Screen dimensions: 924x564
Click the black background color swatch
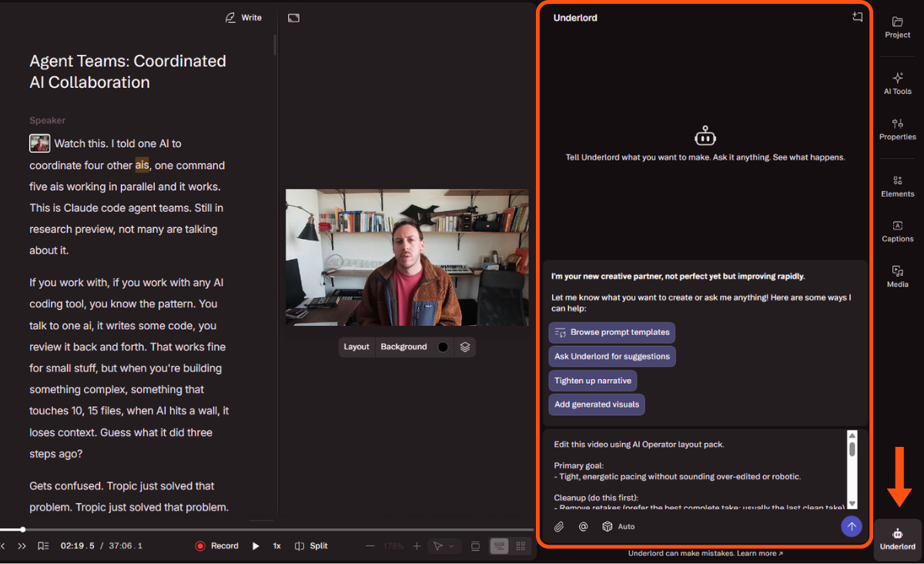[x=443, y=347]
